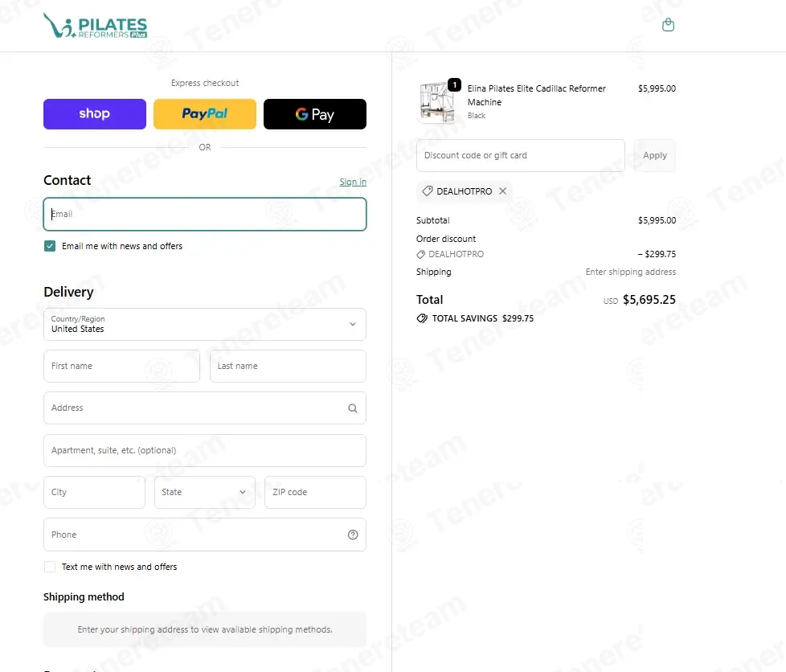Click the address search magnifier icon
The height and width of the screenshot is (672, 786).
(x=353, y=408)
